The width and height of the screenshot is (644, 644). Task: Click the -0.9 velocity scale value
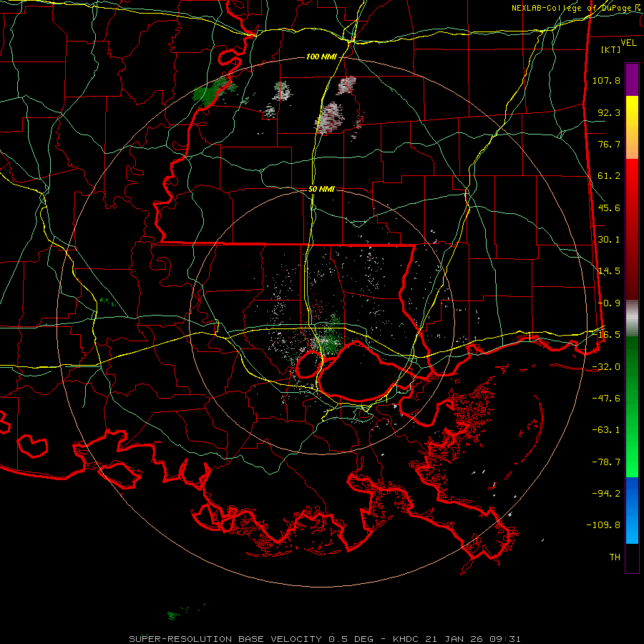pyautogui.click(x=609, y=303)
